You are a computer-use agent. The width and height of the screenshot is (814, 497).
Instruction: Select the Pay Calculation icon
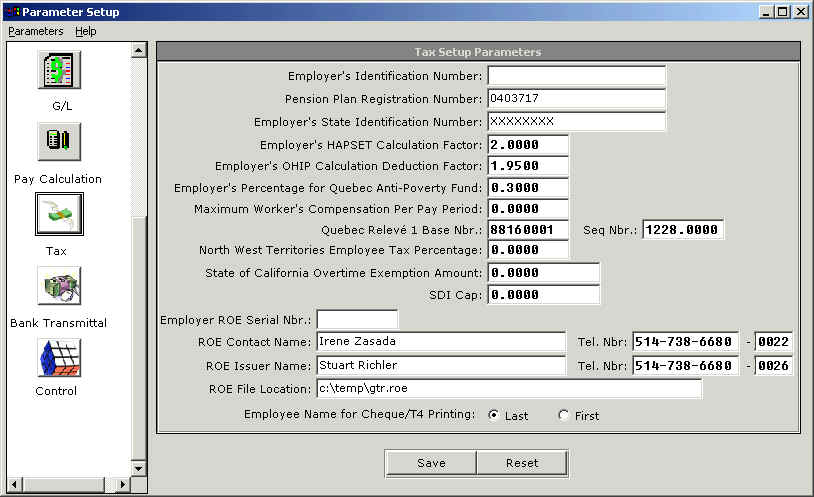(x=59, y=142)
